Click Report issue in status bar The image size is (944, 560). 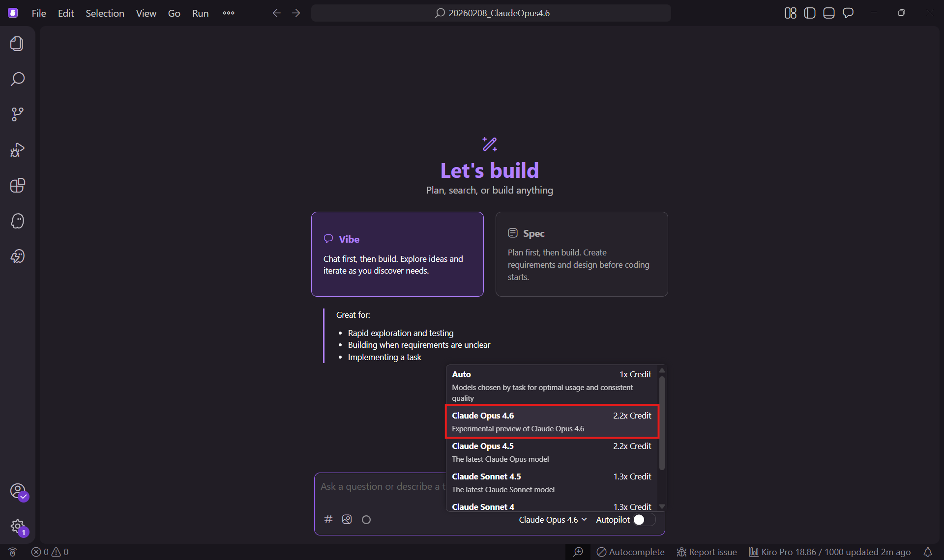click(707, 552)
